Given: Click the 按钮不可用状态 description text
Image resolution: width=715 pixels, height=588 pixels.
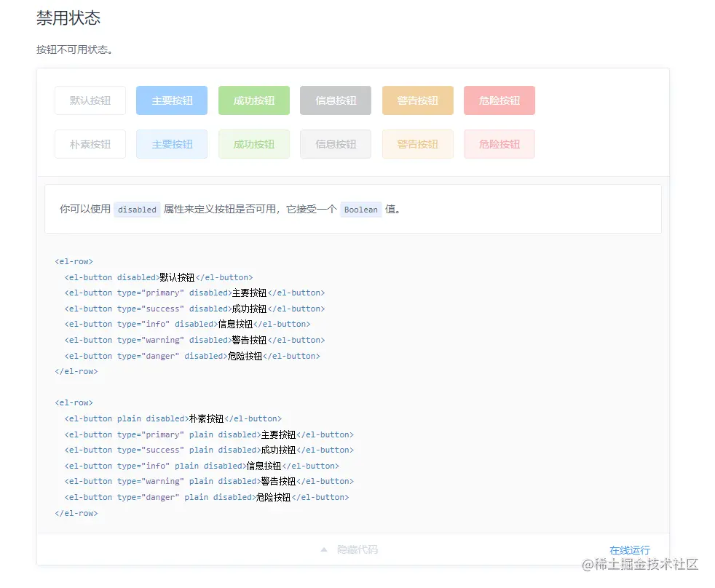Looking at the screenshot, I should click(x=74, y=49).
